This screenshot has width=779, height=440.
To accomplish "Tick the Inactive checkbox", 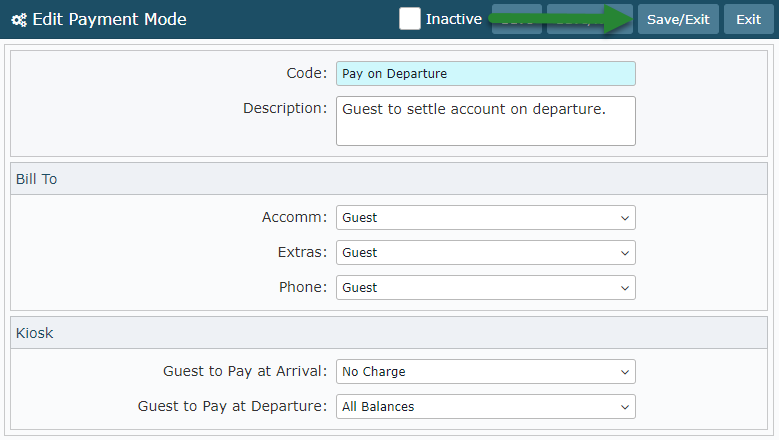I will 410,19.
